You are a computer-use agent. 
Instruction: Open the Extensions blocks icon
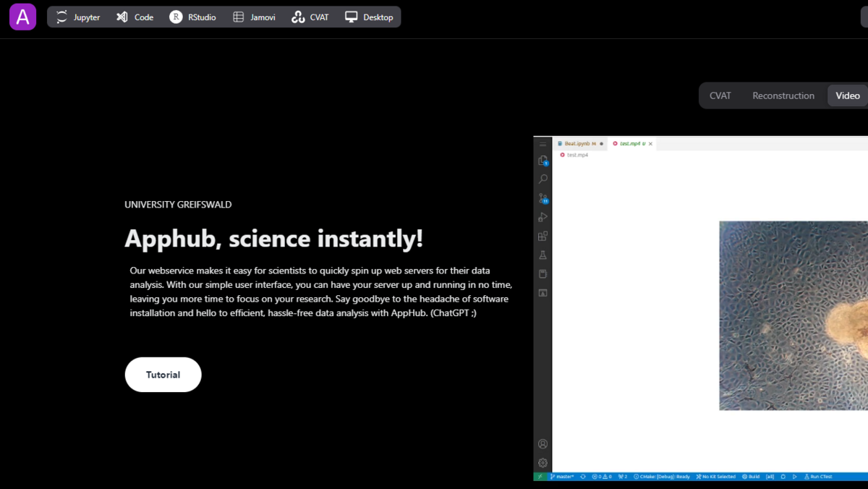543,236
